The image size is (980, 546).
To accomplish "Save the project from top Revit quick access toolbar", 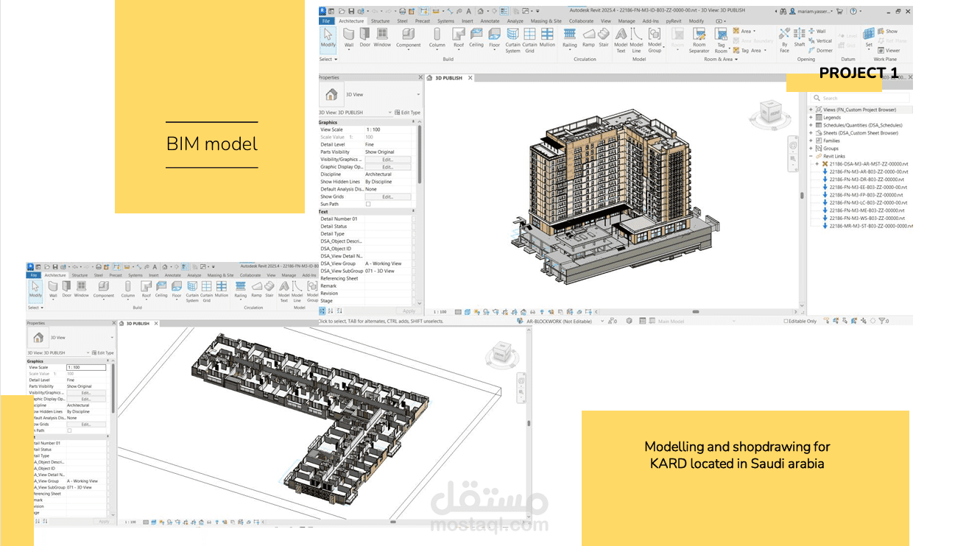I will tap(352, 11).
